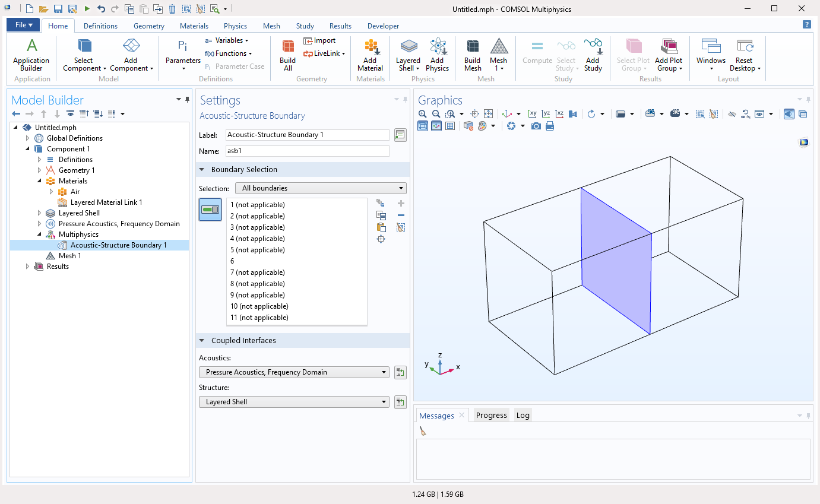Click the File menu button
This screenshot has width=820, height=504.
[24, 25]
